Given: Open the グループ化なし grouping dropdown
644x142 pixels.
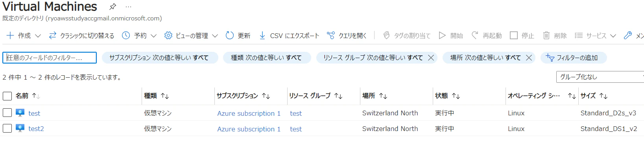Looking at the screenshot, I should (600, 77).
